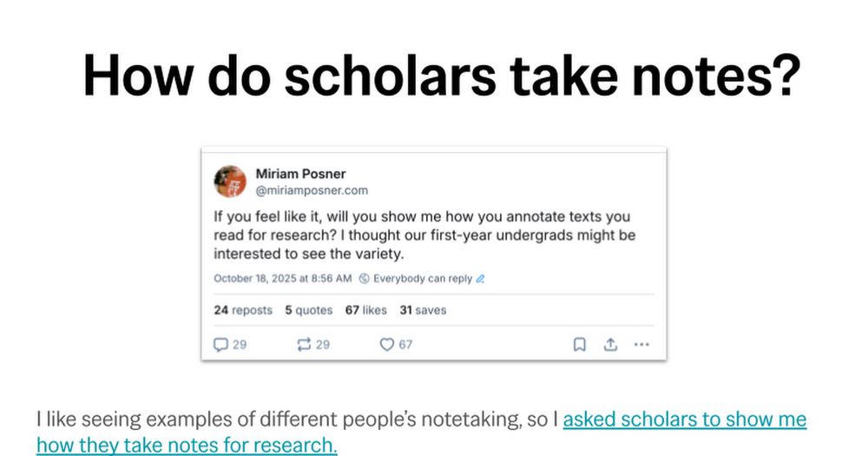Image resolution: width=868 pixels, height=456 pixels.
Task: Click the 'Everybody can reply' setting text
Action: 423,279
